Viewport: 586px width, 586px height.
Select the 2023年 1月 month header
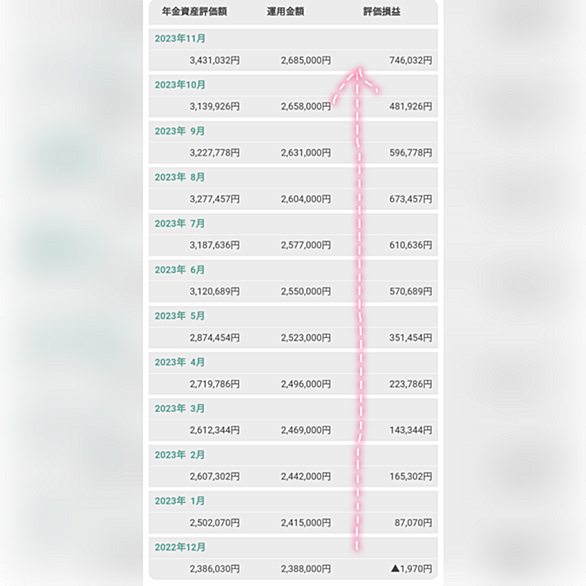tap(293, 501)
